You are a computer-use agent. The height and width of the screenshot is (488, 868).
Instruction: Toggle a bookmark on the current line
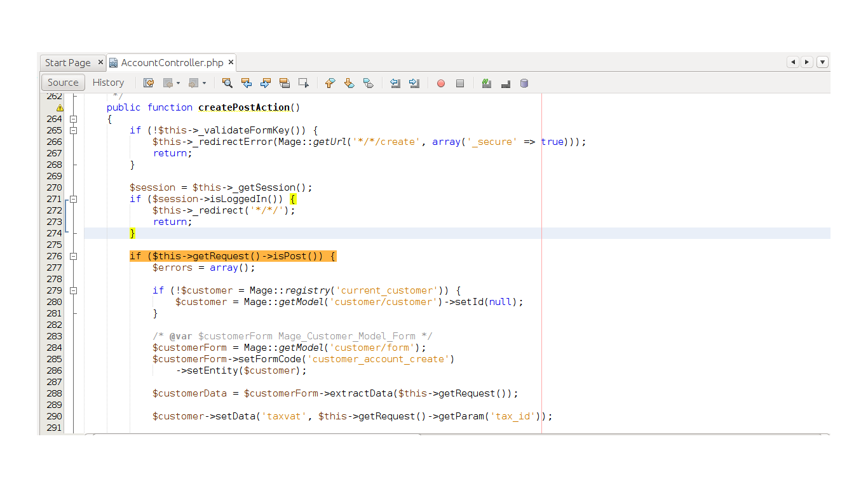point(369,83)
